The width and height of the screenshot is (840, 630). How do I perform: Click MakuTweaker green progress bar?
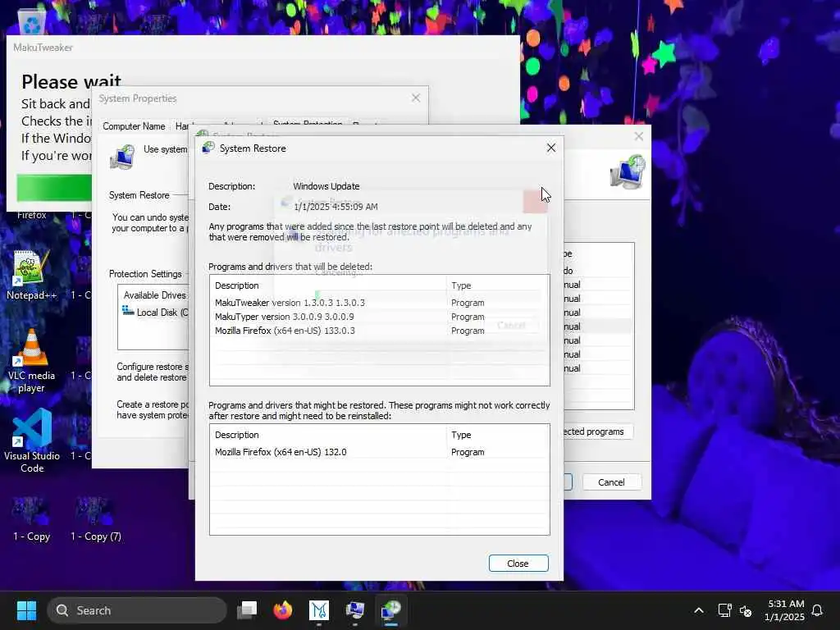pos(54,188)
